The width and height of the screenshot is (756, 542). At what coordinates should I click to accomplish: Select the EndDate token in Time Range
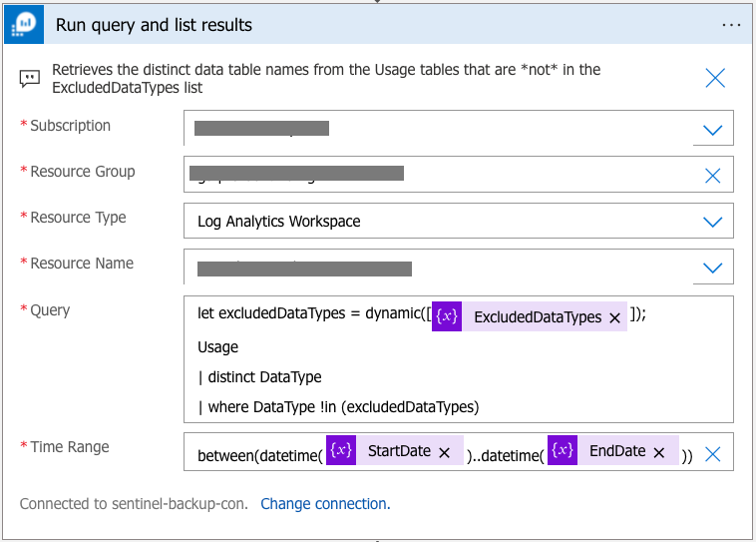tap(616, 451)
